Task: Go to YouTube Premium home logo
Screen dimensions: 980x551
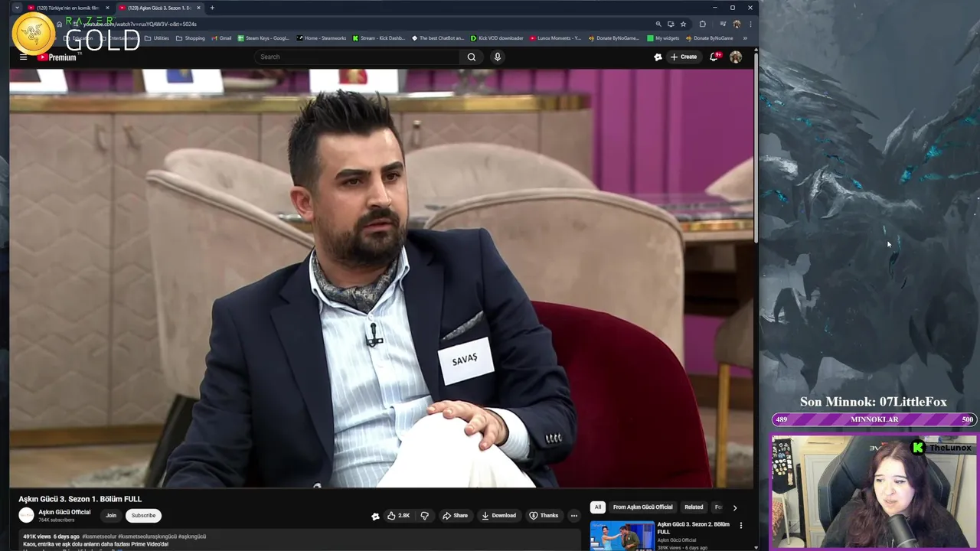Action: tap(57, 57)
